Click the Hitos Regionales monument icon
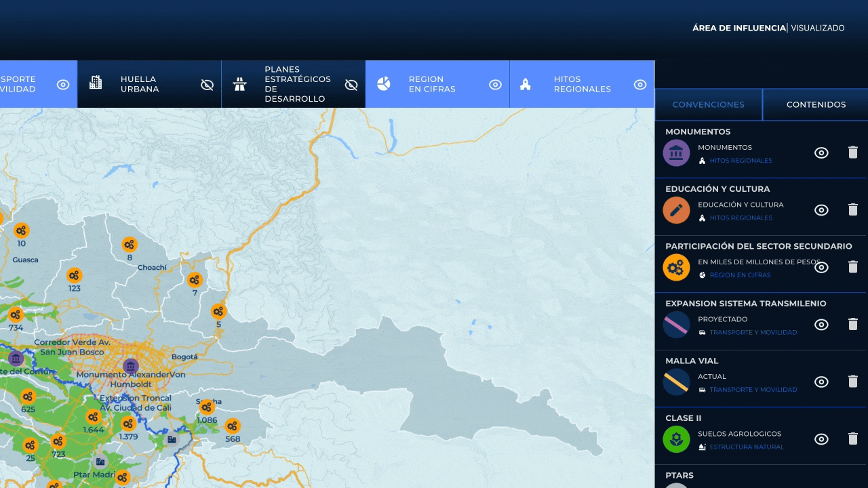This screenshot has width=868, height=488. click(525, 84)
